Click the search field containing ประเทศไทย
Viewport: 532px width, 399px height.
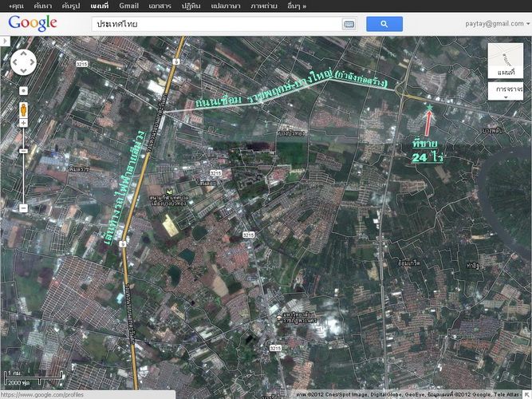coord(215,24)
